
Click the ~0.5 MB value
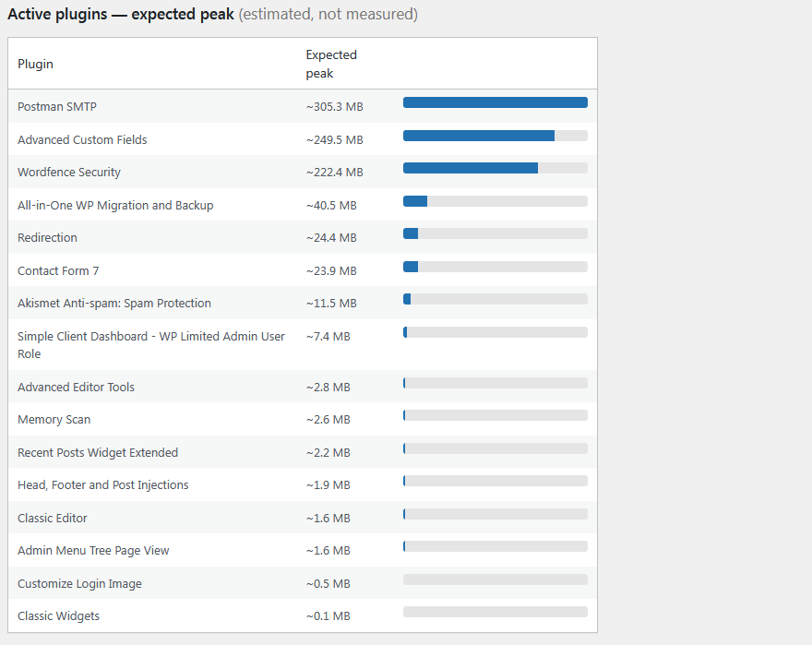[x=328, y=584]
